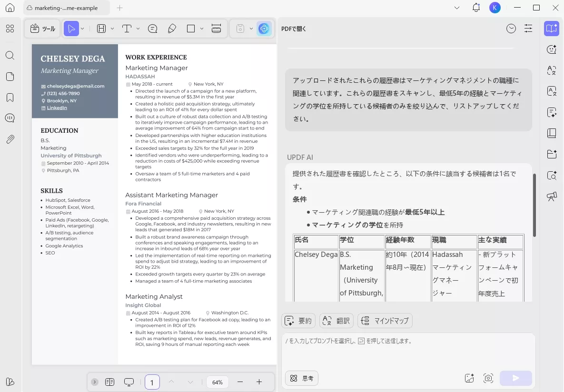The image size is (564, 392).
Task: Open the search panel in the left sidebar
Action: coord(10,56)
